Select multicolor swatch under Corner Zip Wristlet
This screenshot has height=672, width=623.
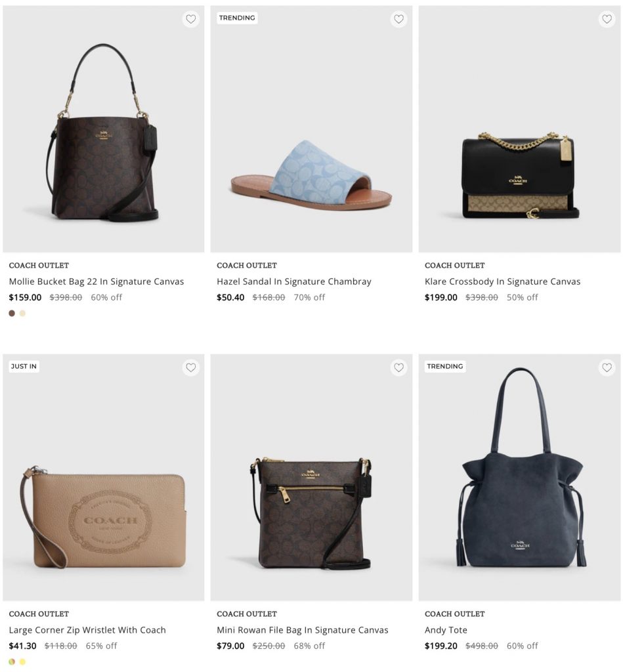12,661
